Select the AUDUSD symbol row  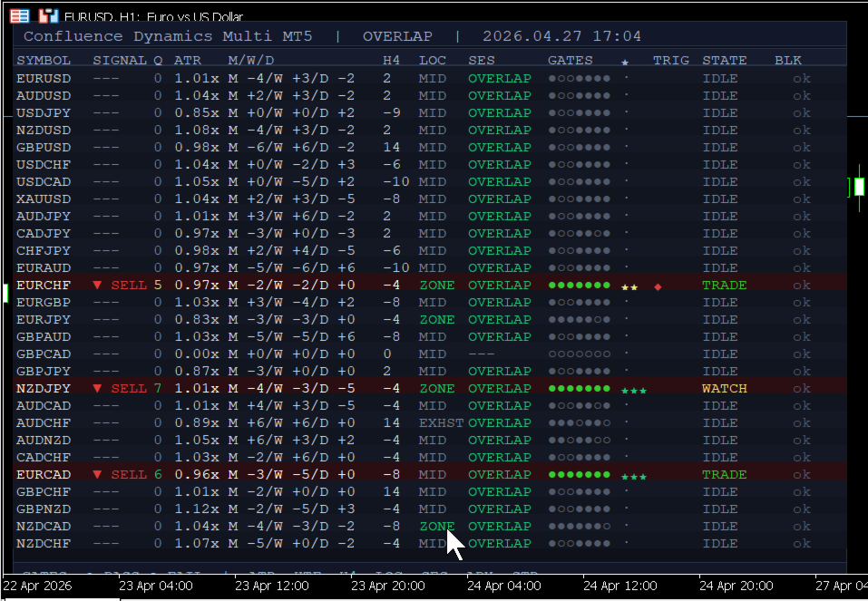(x=430, y=96)
